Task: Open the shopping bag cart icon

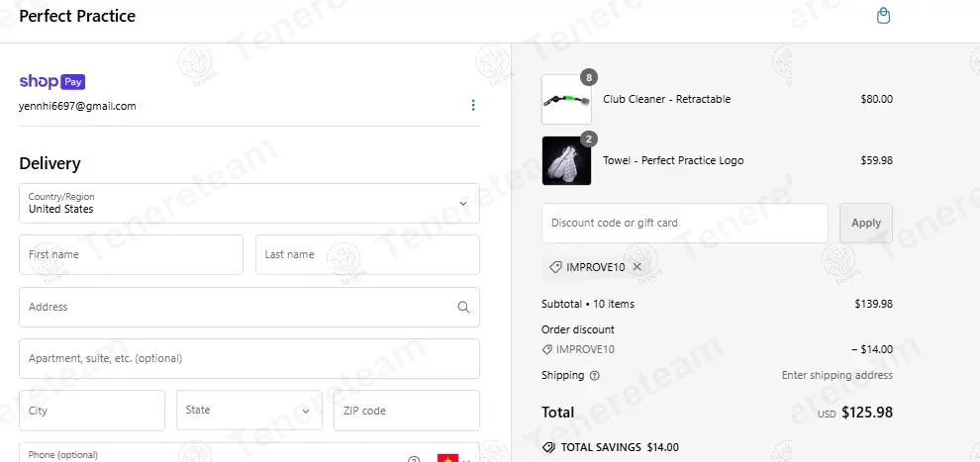Action: (883, 16)
